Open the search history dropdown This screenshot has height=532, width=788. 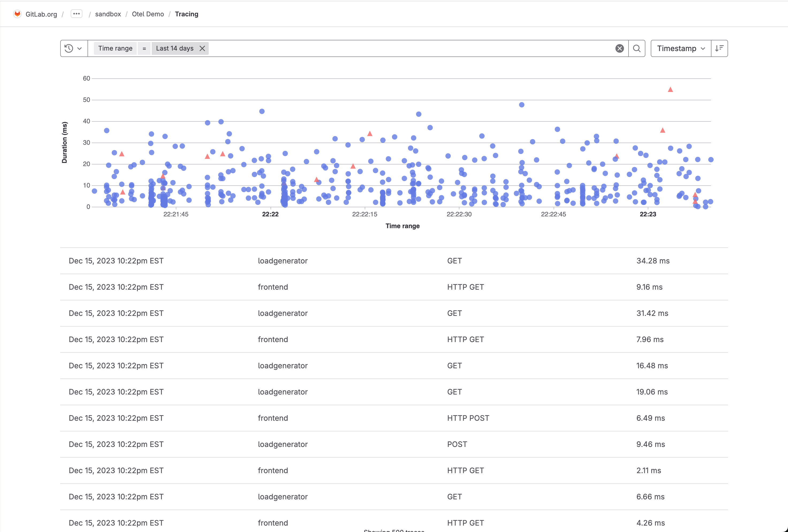pos(74,48)
